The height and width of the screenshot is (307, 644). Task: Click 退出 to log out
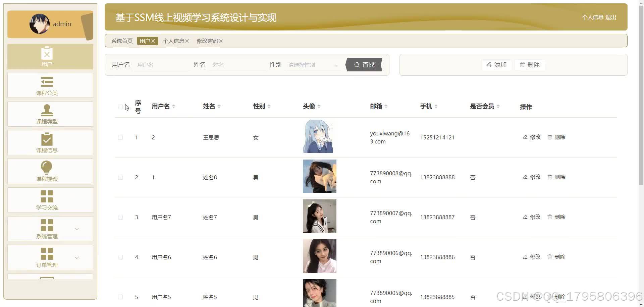click(612, 17)
